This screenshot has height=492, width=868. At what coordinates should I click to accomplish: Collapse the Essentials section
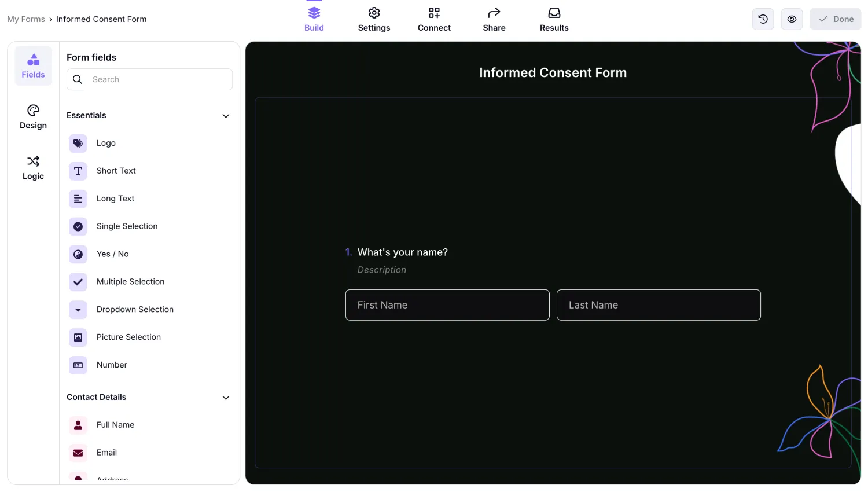pos(226,116)
